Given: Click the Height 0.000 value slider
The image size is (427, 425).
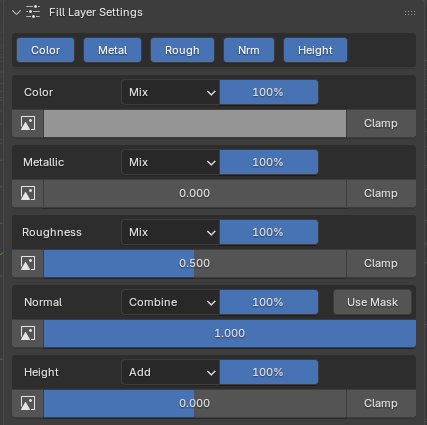Looking at the screenshot, I should tap(195, 403).
